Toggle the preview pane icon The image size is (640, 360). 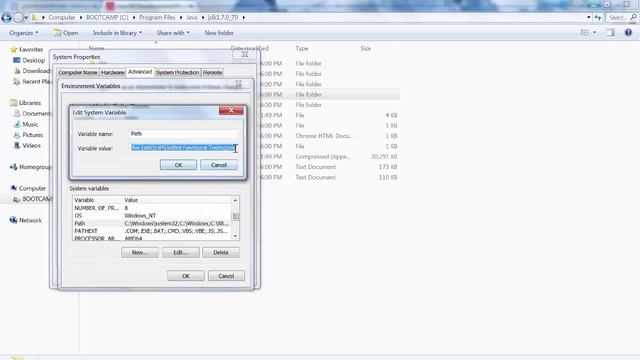point(610,33)
